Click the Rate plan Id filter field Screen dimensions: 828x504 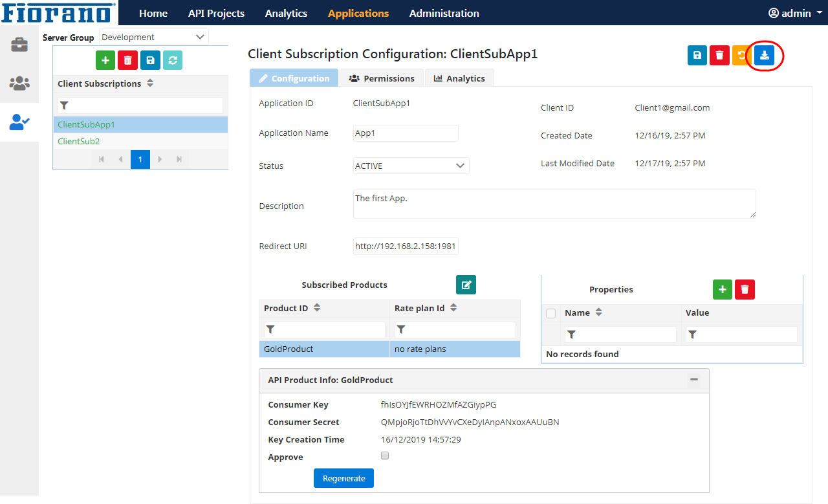pos(455,329)
